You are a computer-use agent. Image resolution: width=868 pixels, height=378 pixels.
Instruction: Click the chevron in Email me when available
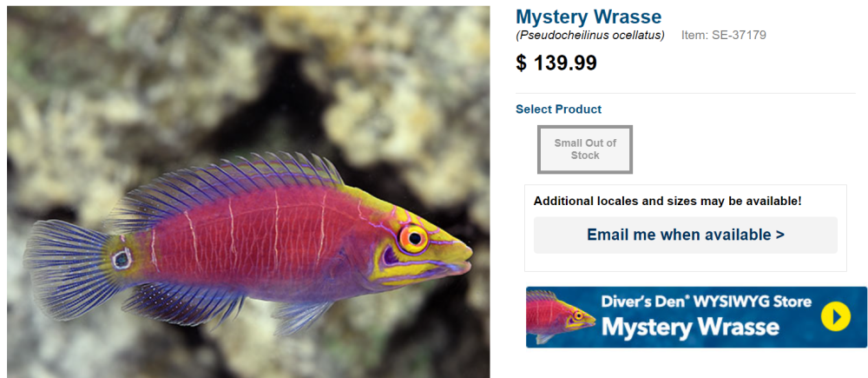coord(780,235)
